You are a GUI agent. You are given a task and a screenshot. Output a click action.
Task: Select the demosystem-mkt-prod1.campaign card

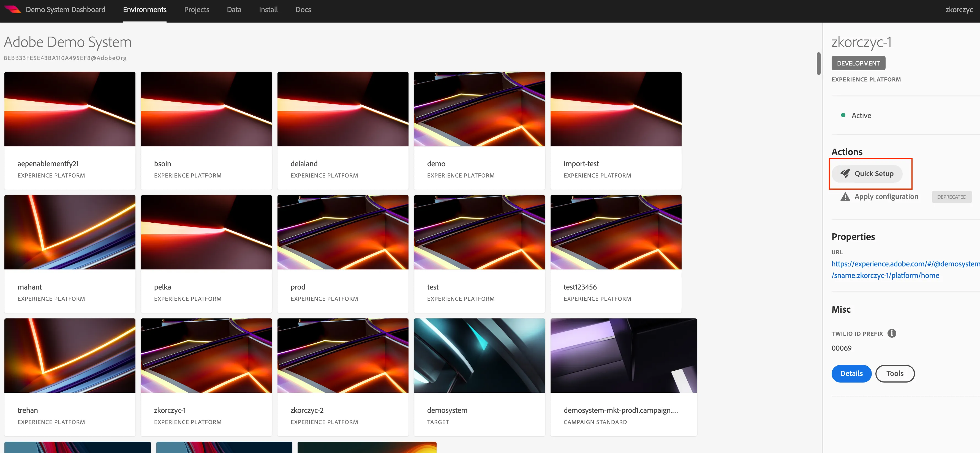click(x=624, y=377)
